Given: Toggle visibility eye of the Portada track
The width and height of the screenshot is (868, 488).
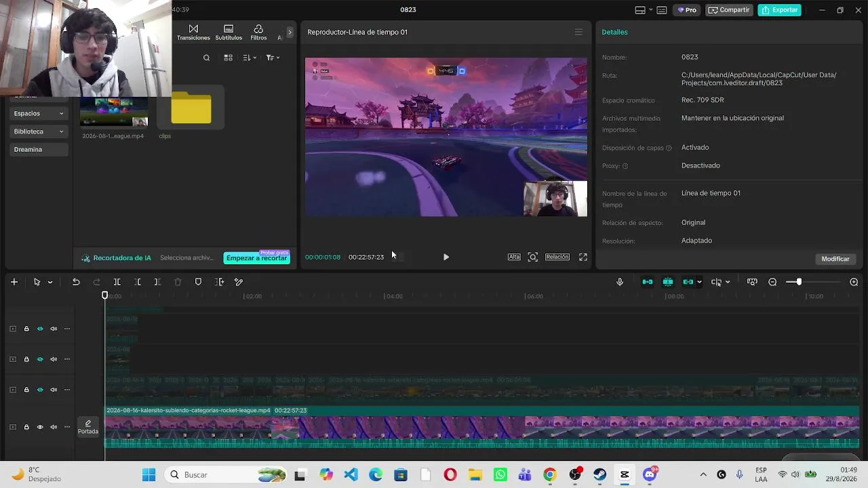Looking at the screenshot, I should pos(40,427).
